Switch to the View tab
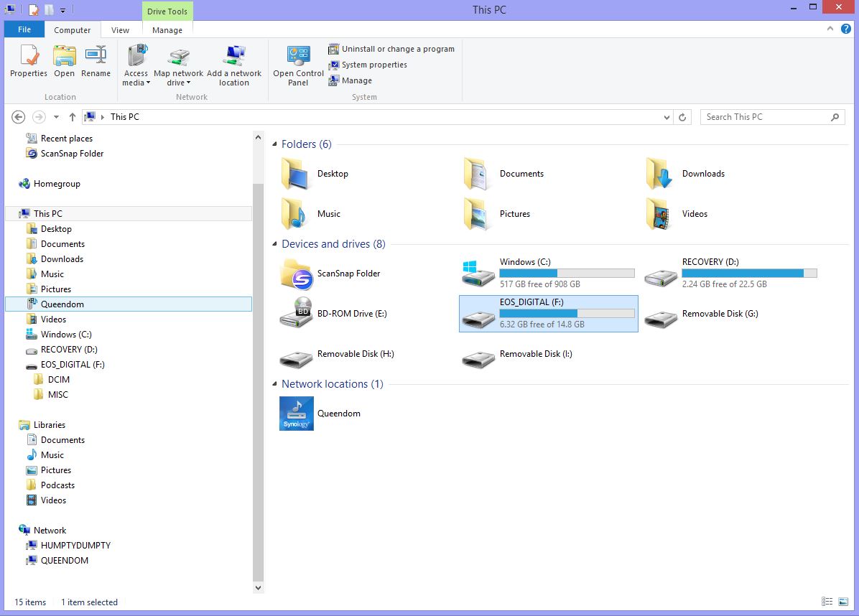 (x=120, y=30)
